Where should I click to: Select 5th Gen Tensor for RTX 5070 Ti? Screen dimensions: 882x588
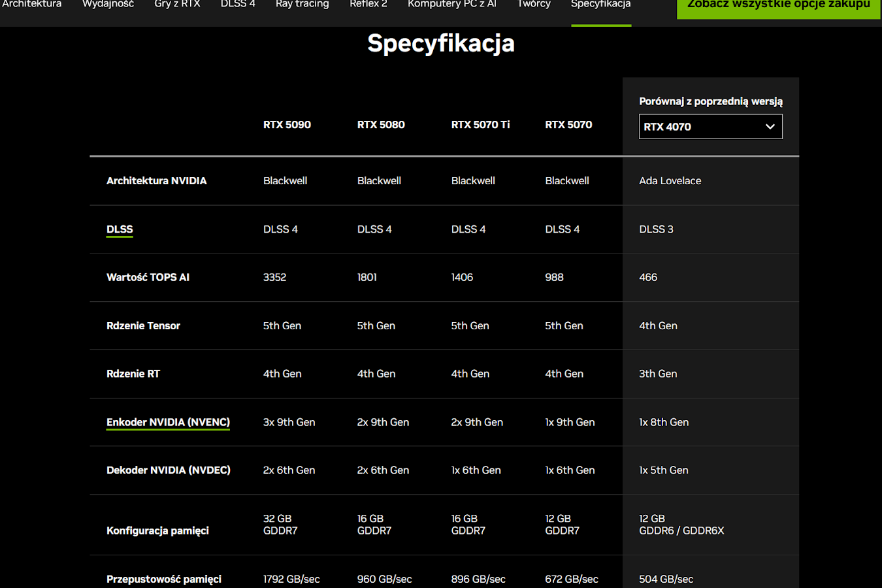pyautogui.click(x=470, y=325)
